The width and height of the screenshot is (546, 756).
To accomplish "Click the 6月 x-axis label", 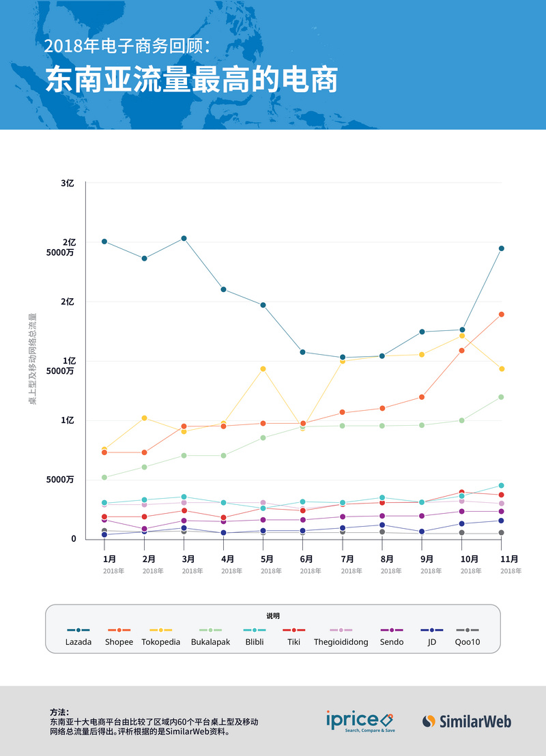I will [x=306, y=559].
